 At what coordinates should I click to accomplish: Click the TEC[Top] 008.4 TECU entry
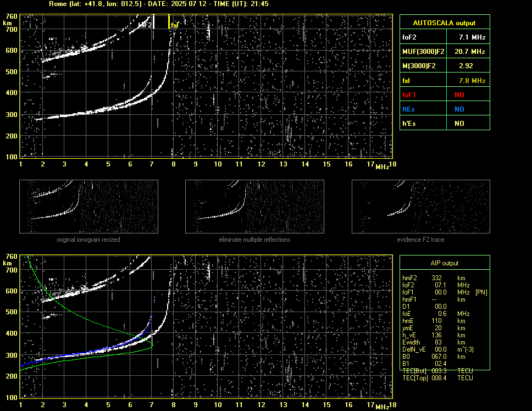(437, 378)
